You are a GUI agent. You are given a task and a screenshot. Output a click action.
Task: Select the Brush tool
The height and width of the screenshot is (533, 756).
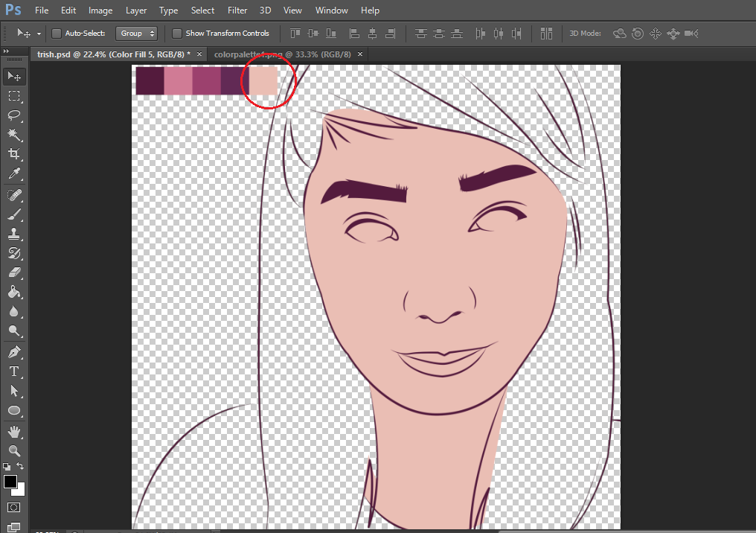click(14, 214)
